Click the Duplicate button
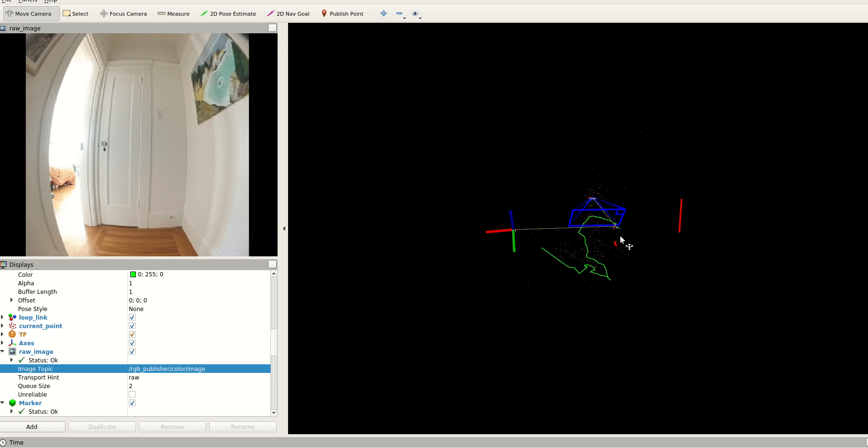Image resolution: width=868 pixels, height=448 pixels. [x=102, y=427]
